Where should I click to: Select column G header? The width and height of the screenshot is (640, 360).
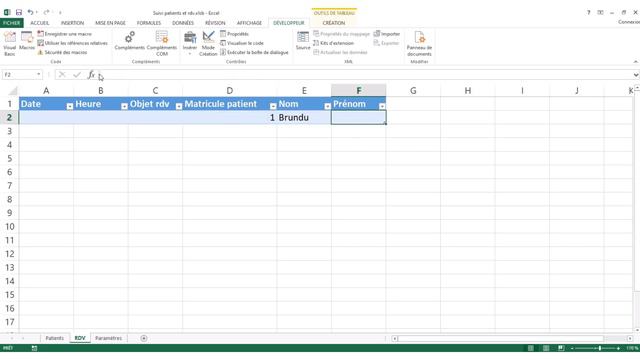click(413, 91)
